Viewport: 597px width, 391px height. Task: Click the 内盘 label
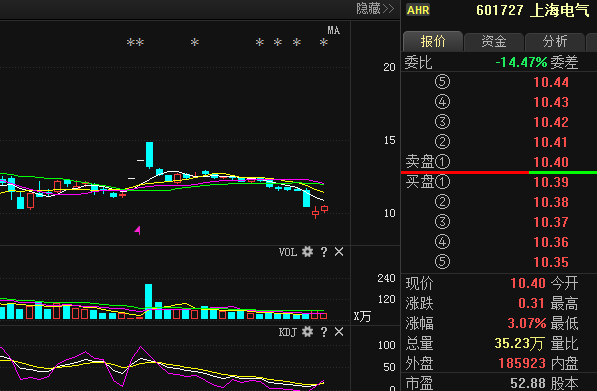click(565, 364)
